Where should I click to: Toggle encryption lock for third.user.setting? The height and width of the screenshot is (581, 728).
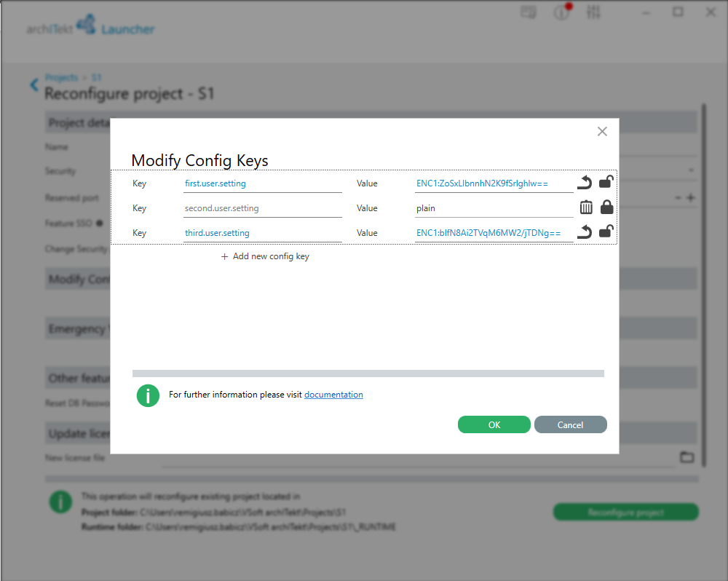(x=606, y=232)
